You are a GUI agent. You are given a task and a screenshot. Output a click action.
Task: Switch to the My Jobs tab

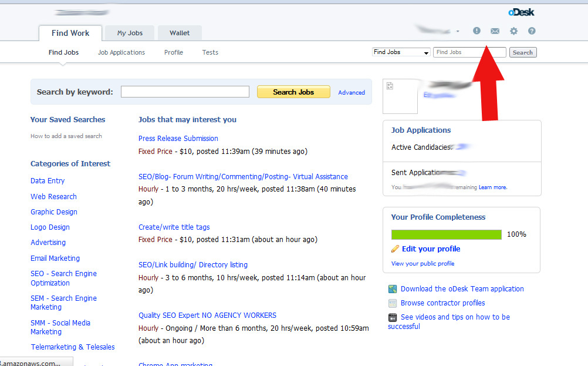[129, 32]
